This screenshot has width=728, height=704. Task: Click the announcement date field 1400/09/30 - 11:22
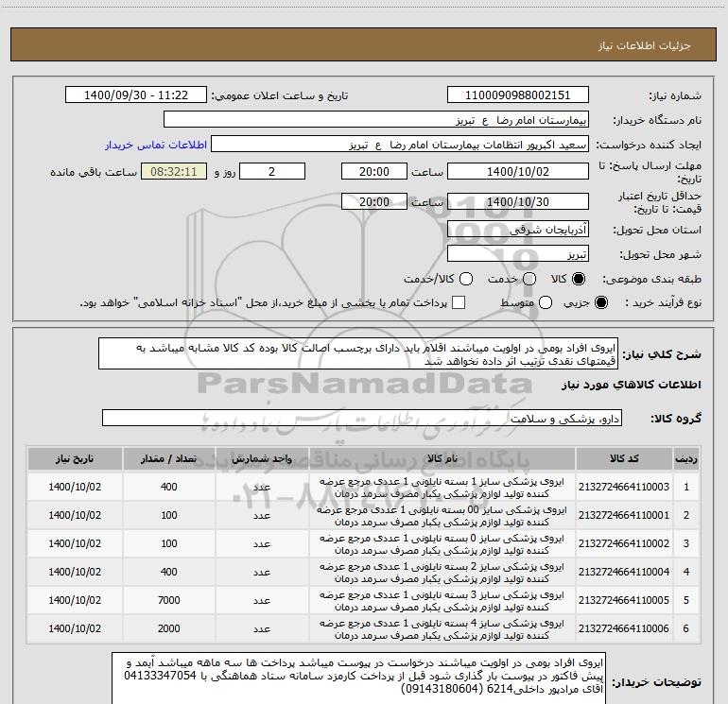[x=136, y=95]
